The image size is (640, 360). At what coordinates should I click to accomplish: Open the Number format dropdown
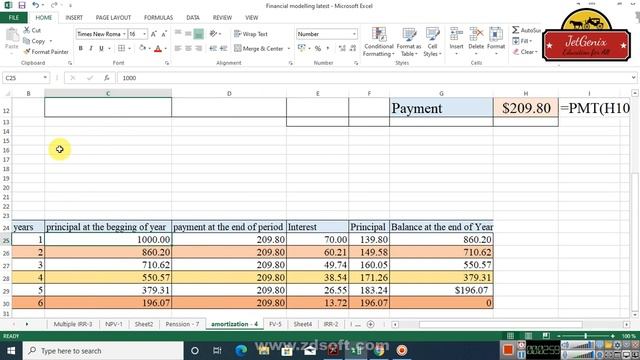[354, 34]
